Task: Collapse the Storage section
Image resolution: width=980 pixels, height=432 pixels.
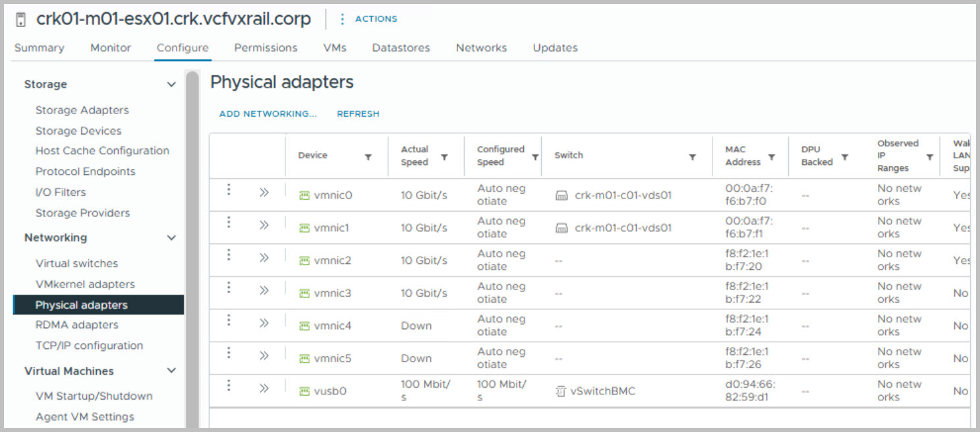Action: [x=171, y=84]
